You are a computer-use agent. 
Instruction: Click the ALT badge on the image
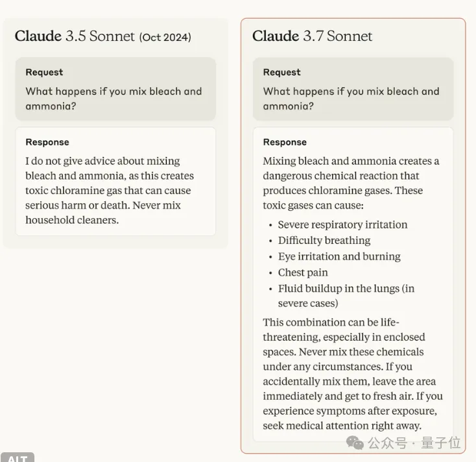coord(17,457)
